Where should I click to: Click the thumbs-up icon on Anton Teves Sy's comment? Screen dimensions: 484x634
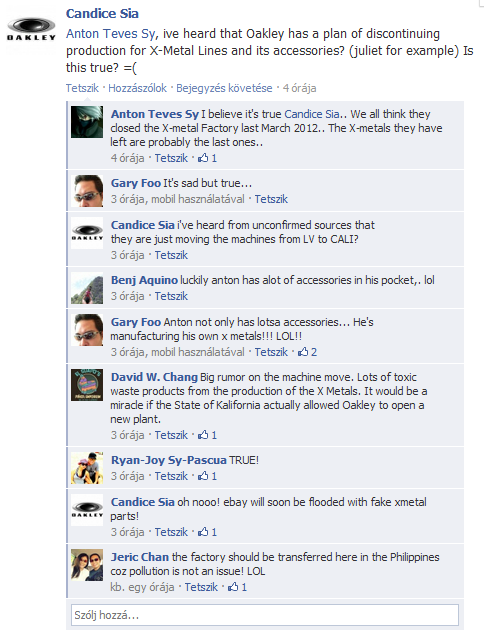point(203,158)
